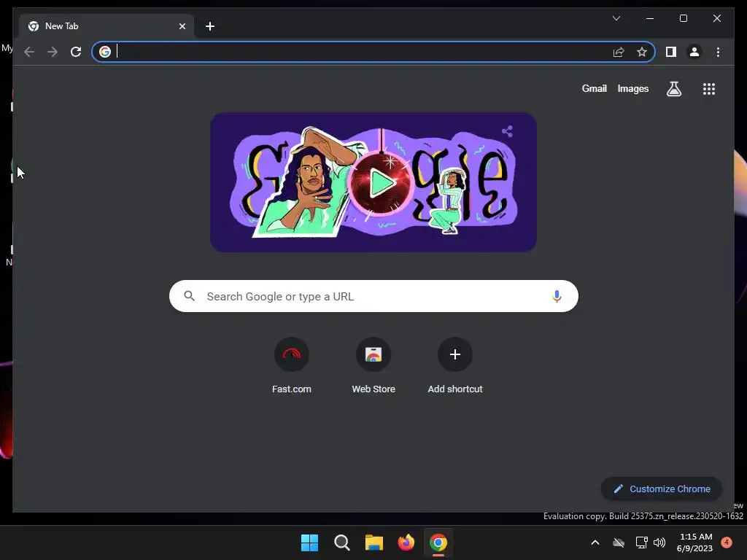Open Gmail link
Screen dimensions: 747x560
(x=594, y=88)
